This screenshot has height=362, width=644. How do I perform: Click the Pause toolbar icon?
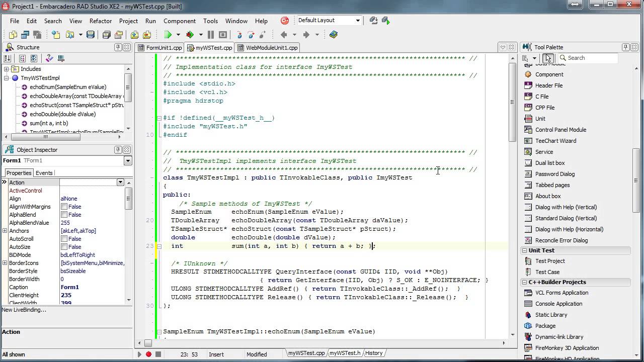210,35
